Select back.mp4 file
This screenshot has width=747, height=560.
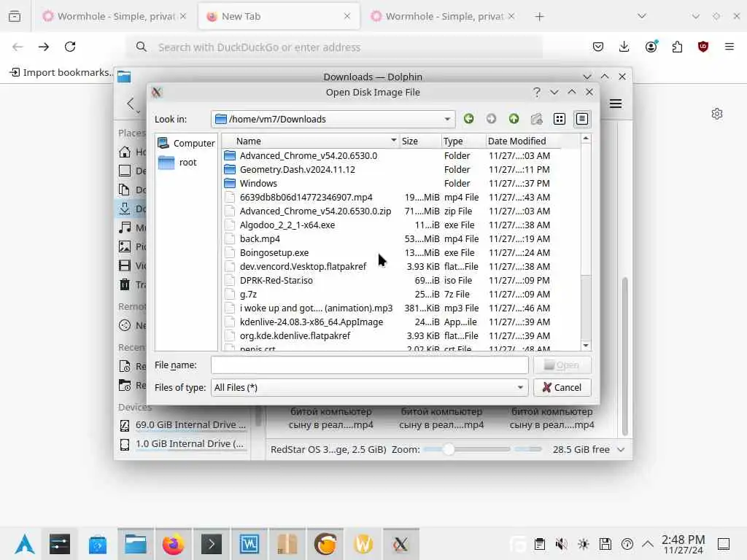point(260,238)
